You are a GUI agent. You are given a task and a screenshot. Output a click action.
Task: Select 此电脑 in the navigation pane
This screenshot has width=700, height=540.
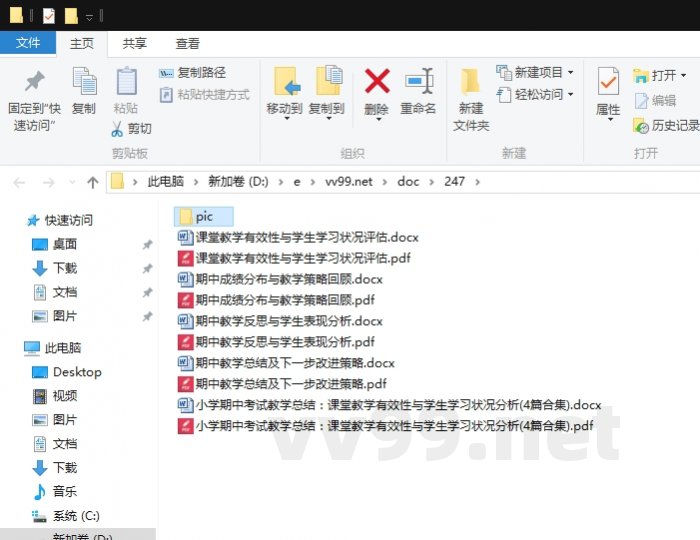coord(53,348)
